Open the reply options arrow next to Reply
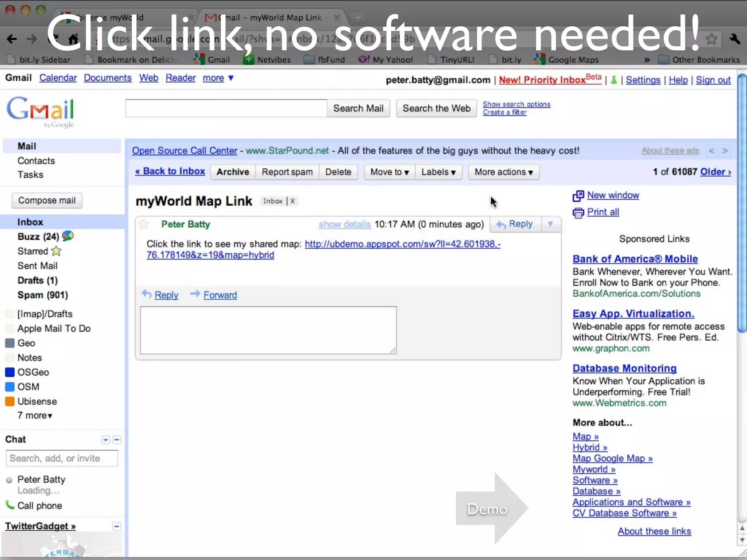Image resolution: width=747 pixels, height=560 pixels. click(x=550, y=224)
